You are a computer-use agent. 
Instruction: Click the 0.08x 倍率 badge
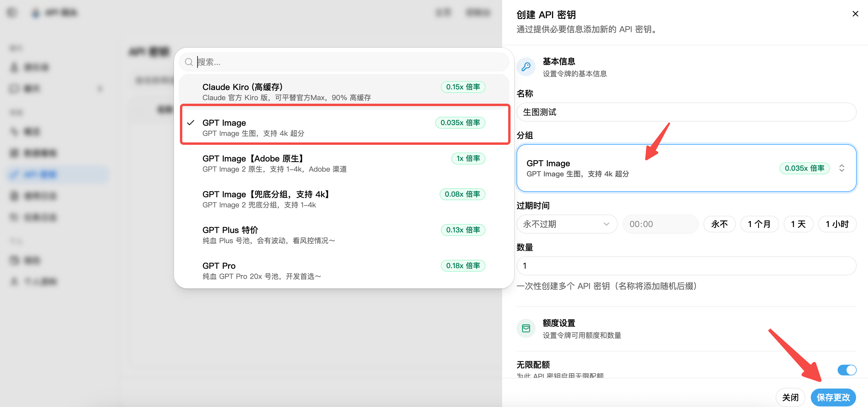point(462,194)
